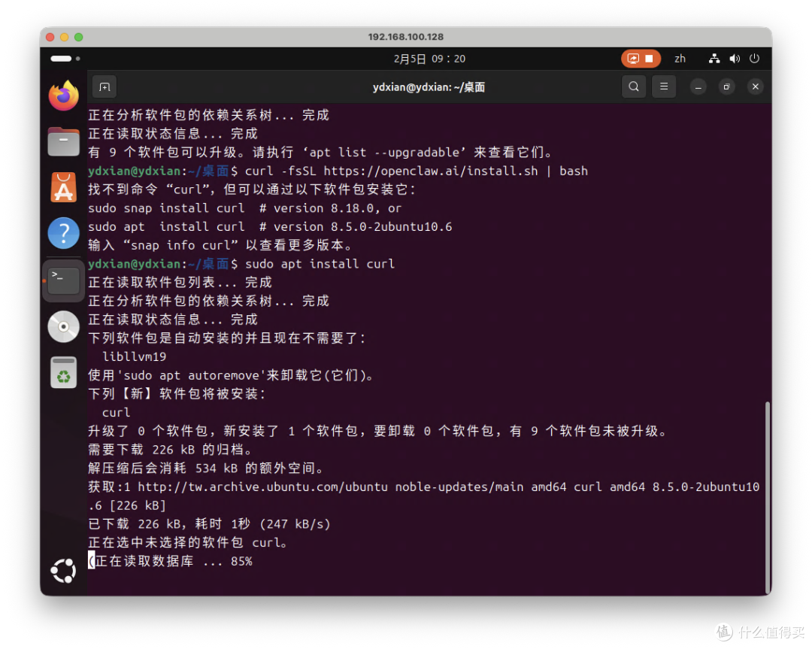This screenshot has height=649, width=812.
Task: Select the Terminal icon in dock
Action: coord(63,280)
